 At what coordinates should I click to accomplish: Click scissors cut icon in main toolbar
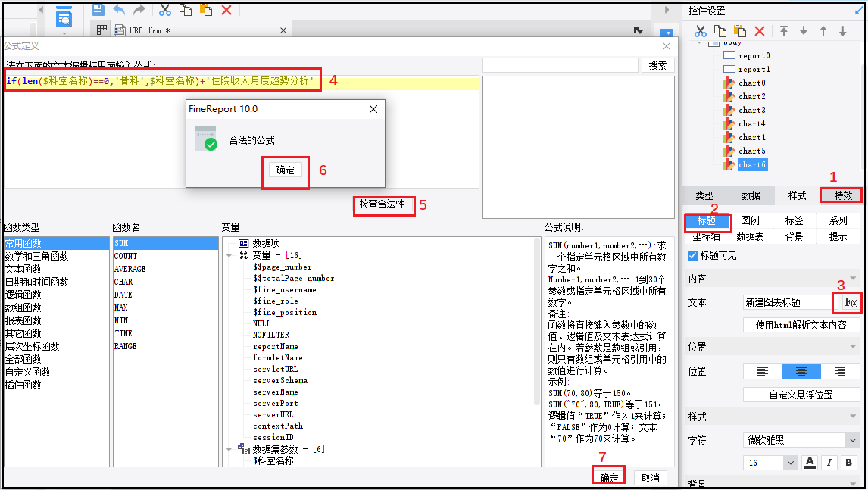(165, 9)
